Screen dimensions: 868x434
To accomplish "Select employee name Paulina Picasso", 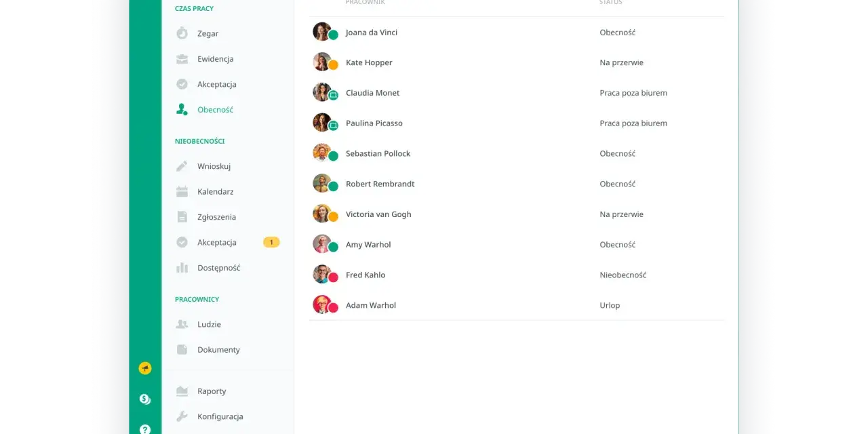I will pos(374,123).
